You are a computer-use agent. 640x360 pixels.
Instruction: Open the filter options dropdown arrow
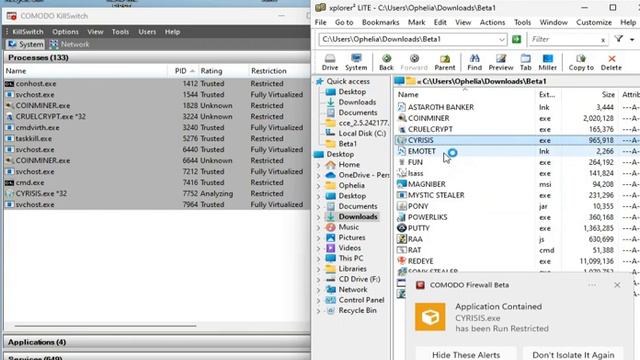click(x=632, y=40)
